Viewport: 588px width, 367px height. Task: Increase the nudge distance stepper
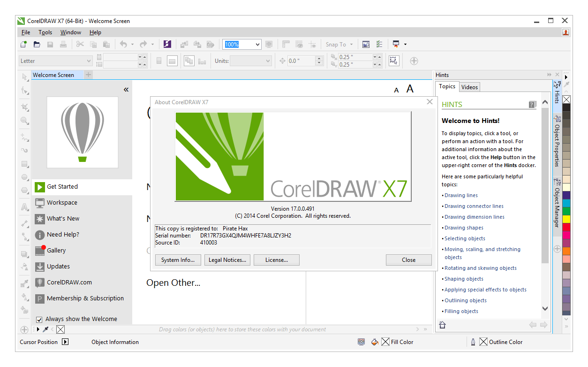[320, 58]
